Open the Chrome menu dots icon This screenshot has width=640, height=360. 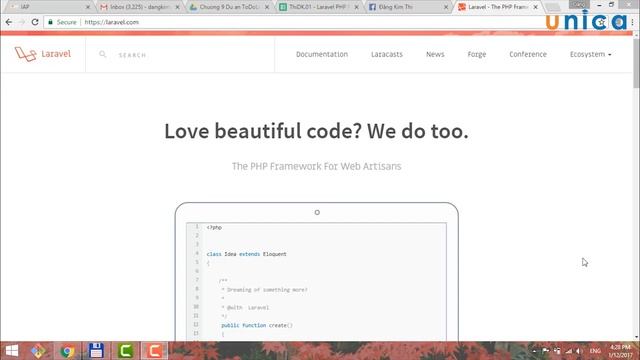(632, 22)
